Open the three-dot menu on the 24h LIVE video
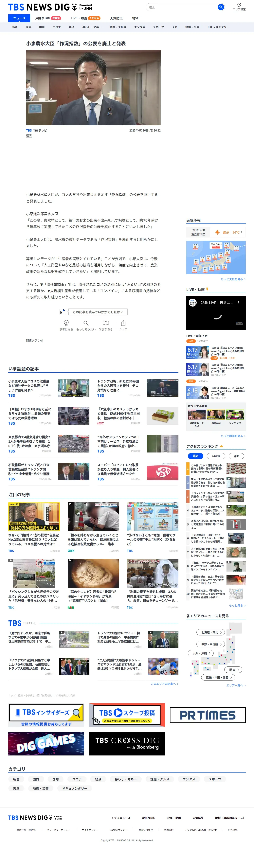The image size is (254, 868). pyautogui.click(x=238, y=303)
